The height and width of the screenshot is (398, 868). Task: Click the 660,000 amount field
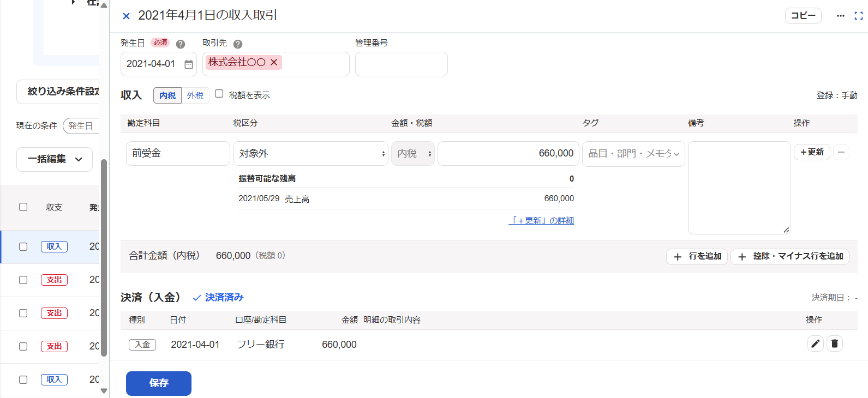pos(508,154)
